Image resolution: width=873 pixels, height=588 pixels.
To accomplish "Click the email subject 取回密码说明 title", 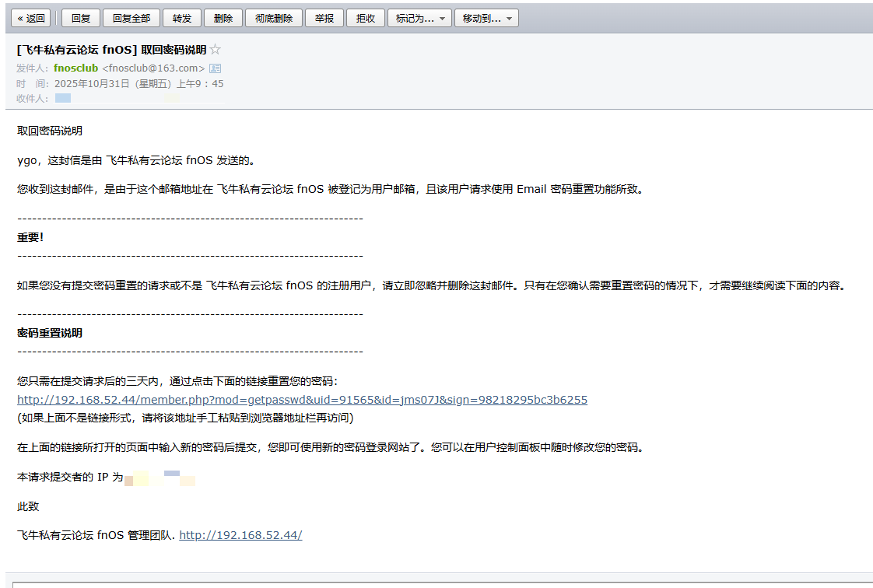I will pos(111,50).
